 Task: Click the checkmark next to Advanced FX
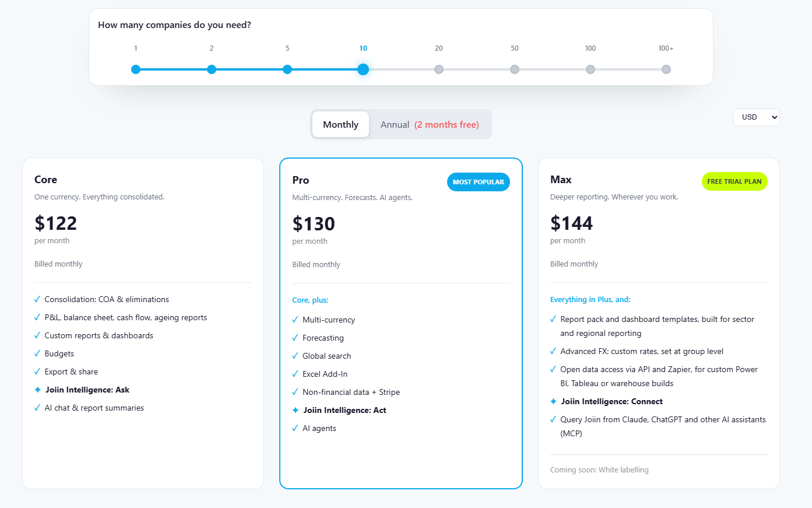pos(553,351)
